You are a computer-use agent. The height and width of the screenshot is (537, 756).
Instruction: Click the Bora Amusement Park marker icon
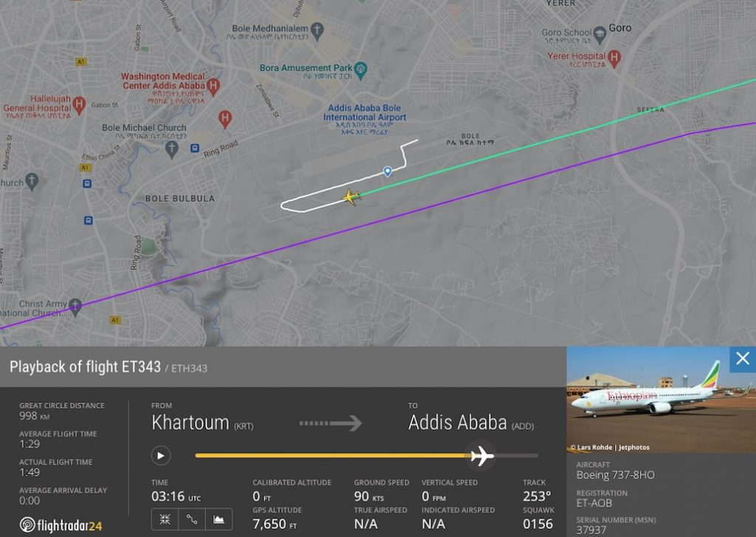[361, 70]
